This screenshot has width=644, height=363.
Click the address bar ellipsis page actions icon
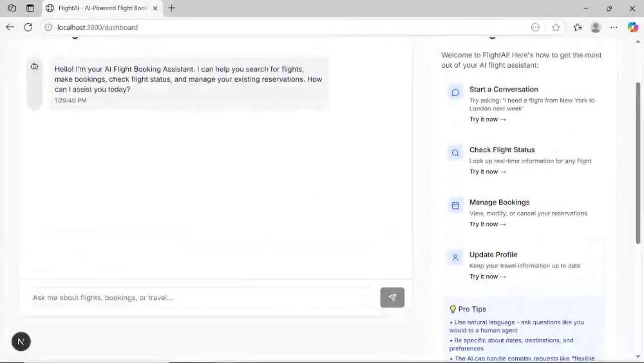(535, 27)
